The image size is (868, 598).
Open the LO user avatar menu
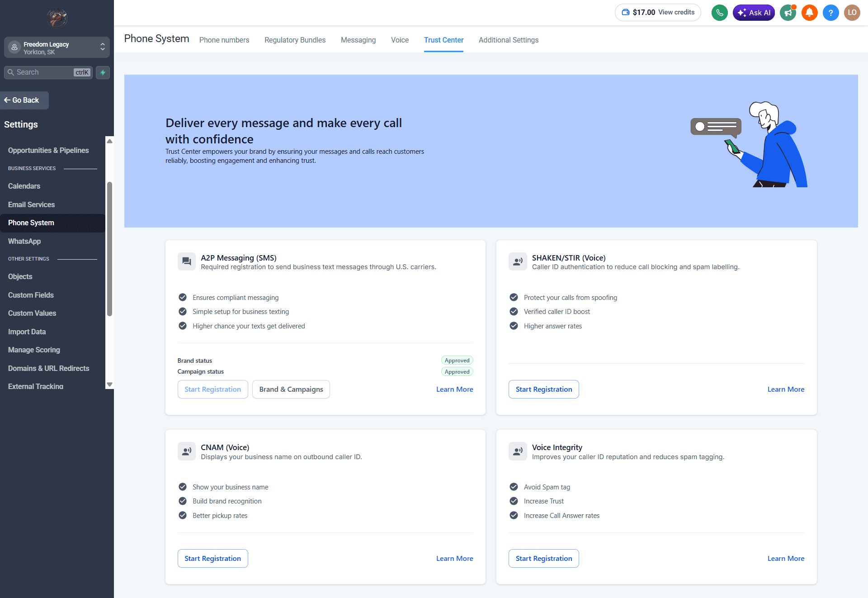tap(852, 13)
